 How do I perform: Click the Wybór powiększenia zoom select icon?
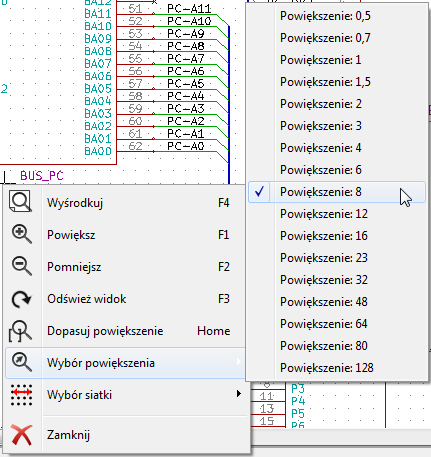pyautogui.click(x=22, y=362)
